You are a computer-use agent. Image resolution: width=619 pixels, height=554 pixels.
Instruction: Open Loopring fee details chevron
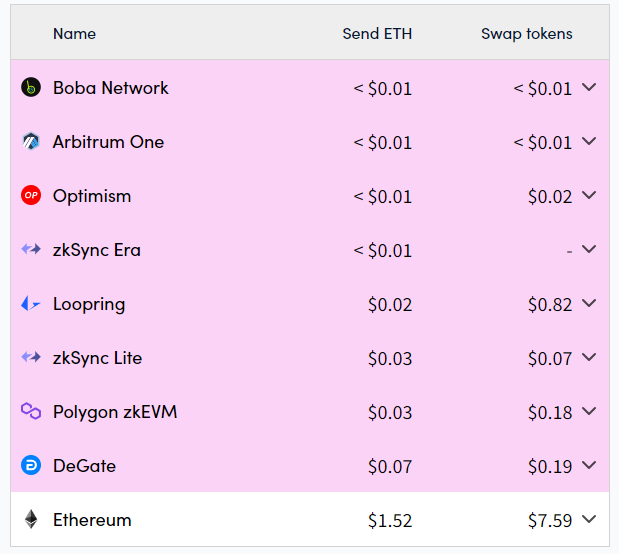click(x=589, y=303)
